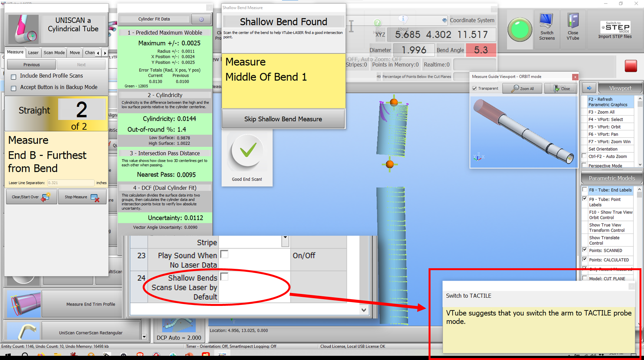Screen dimensions: 644x360
Task: Click Clear/Start Over button
Action: click(31, 197)
